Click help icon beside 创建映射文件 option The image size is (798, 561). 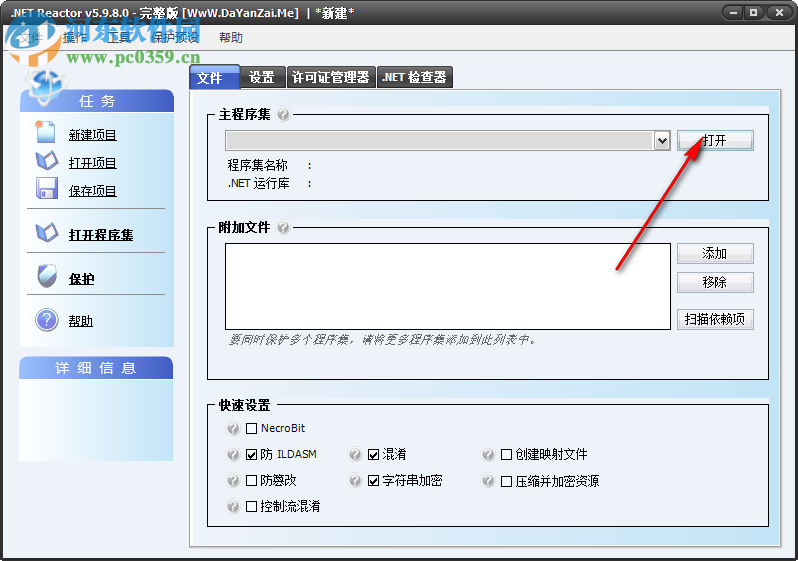[488, 454]
